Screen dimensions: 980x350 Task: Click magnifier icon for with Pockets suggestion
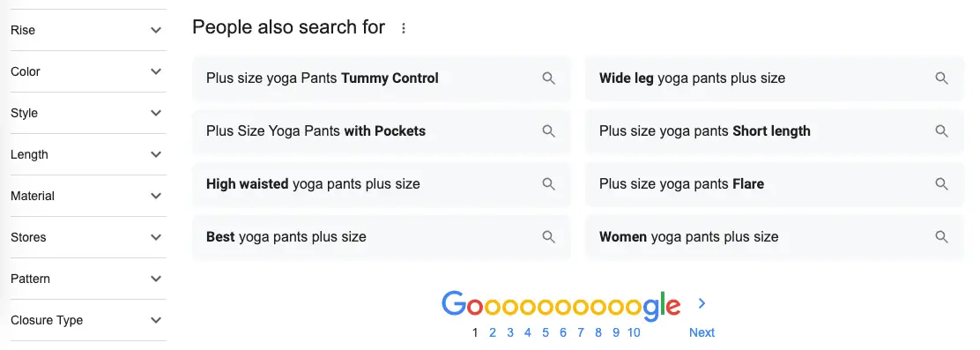tap(549, 131)
